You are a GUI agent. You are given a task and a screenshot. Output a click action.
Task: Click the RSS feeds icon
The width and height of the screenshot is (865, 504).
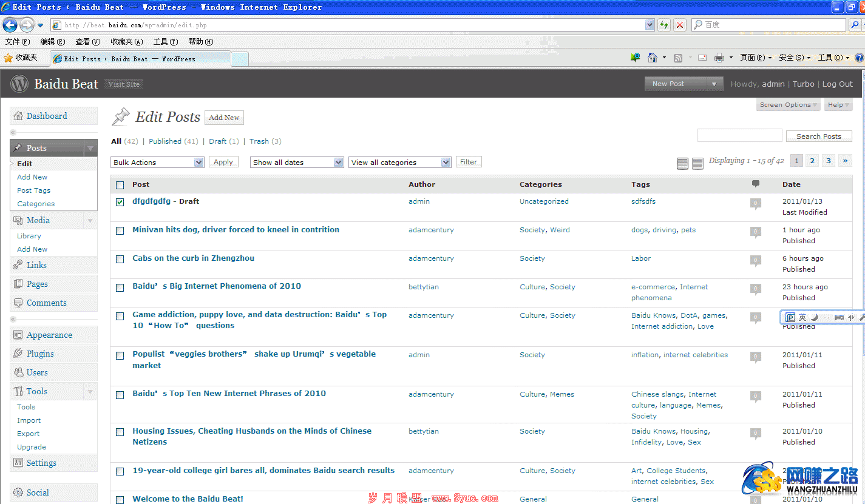tap(678, 58)
